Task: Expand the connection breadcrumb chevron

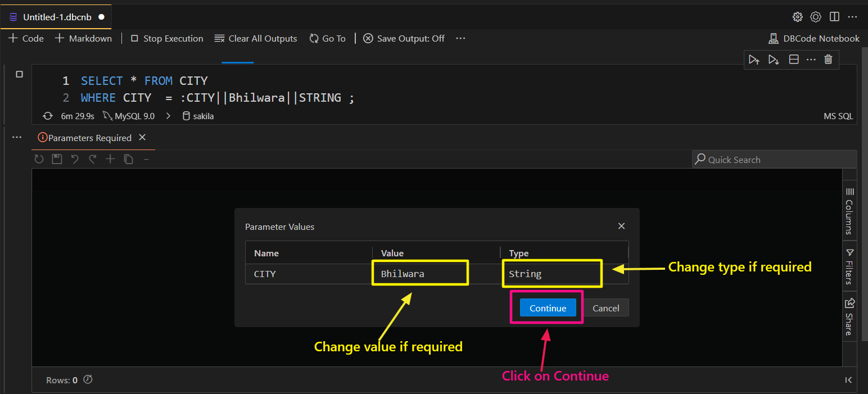Action: [x=168, y=116]
